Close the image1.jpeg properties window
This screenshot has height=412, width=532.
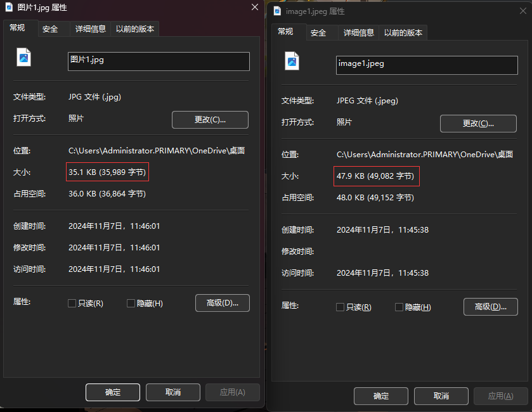pos(523,11)
